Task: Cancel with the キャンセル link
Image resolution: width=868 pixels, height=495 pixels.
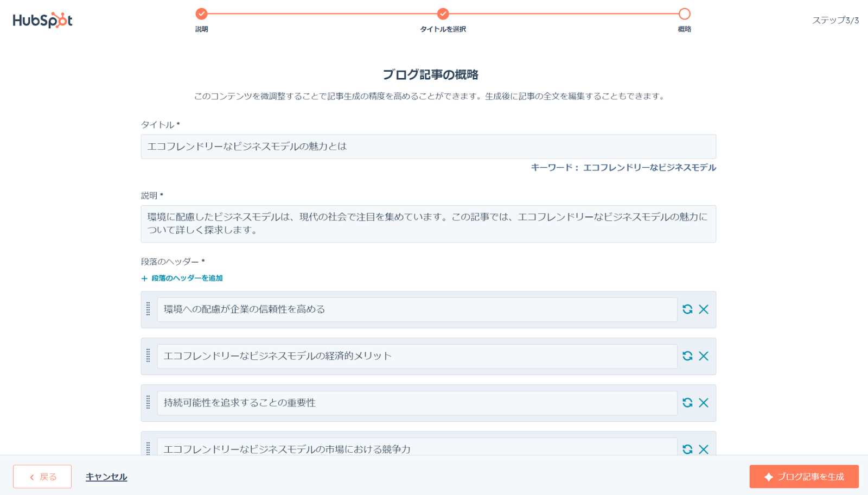Action: (106, 477)
